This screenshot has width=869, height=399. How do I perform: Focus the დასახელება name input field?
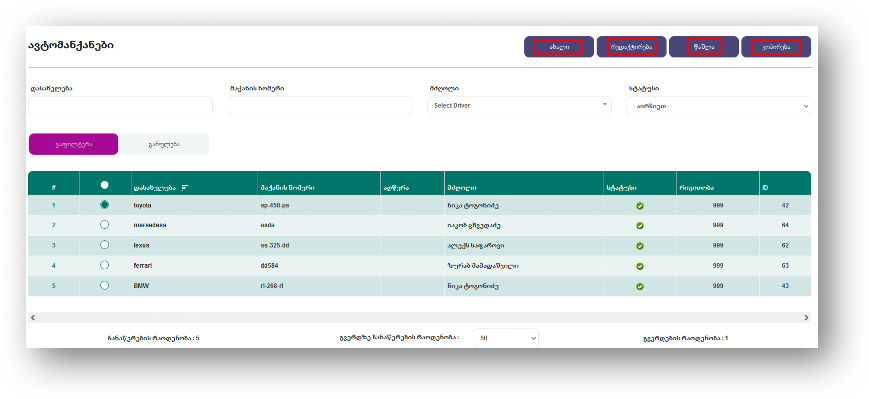(120, 106)
